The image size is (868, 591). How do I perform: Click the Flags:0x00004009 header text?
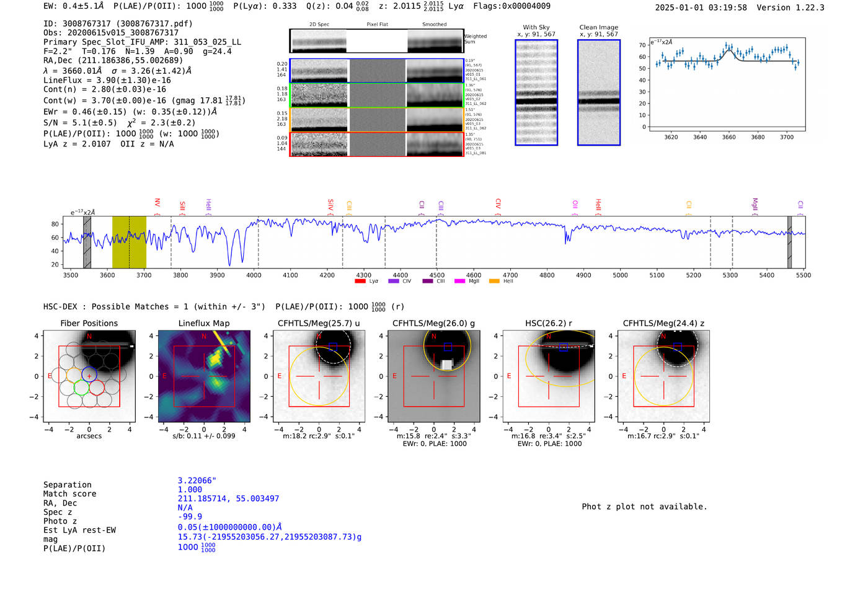(x=511, y=6)
